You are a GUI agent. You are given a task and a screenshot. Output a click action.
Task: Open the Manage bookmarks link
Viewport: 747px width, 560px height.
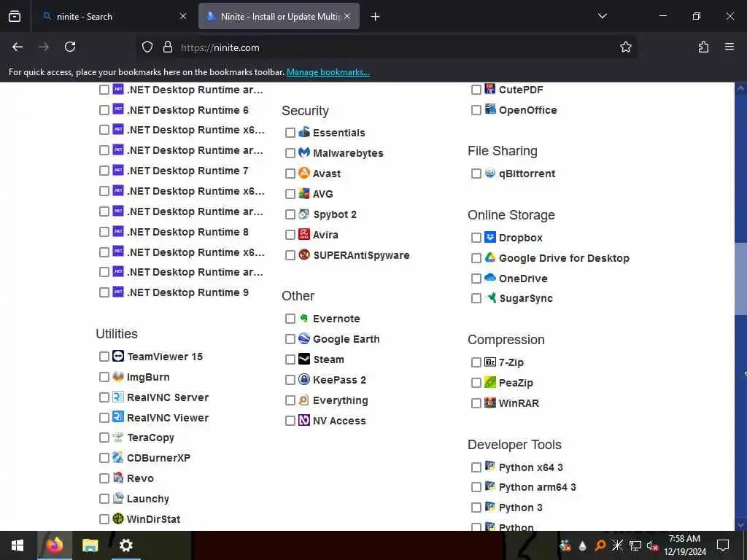tap(328, 72)
